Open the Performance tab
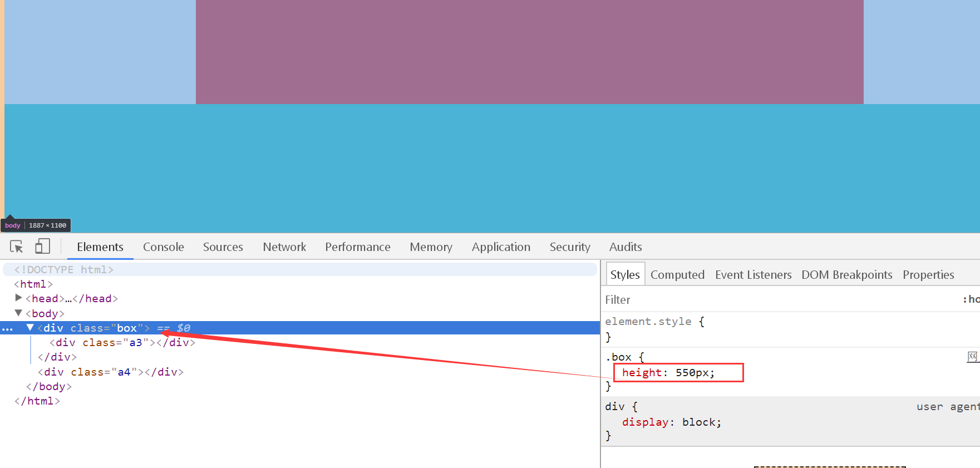Image resolution: width=980 pixels, height=468 pixels. [x=358, y=247]
